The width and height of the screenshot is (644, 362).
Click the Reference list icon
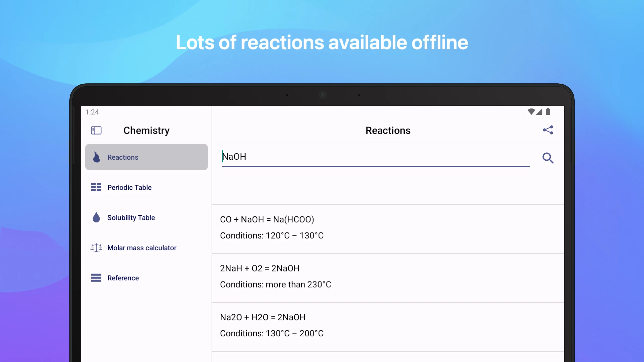coord(96,278)
